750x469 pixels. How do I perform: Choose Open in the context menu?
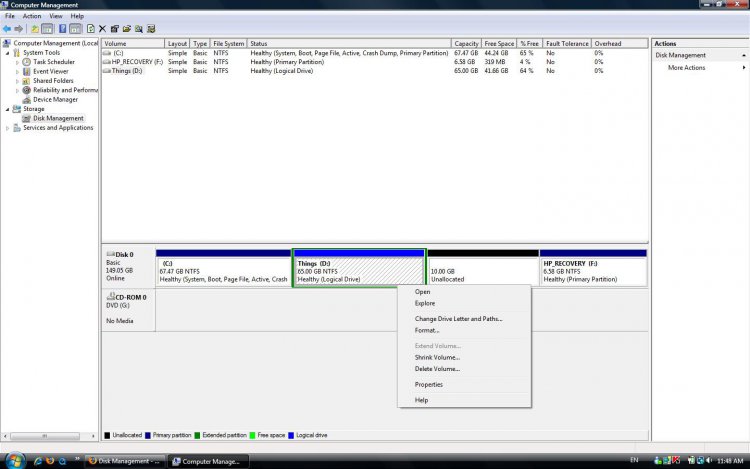[464, 292]
